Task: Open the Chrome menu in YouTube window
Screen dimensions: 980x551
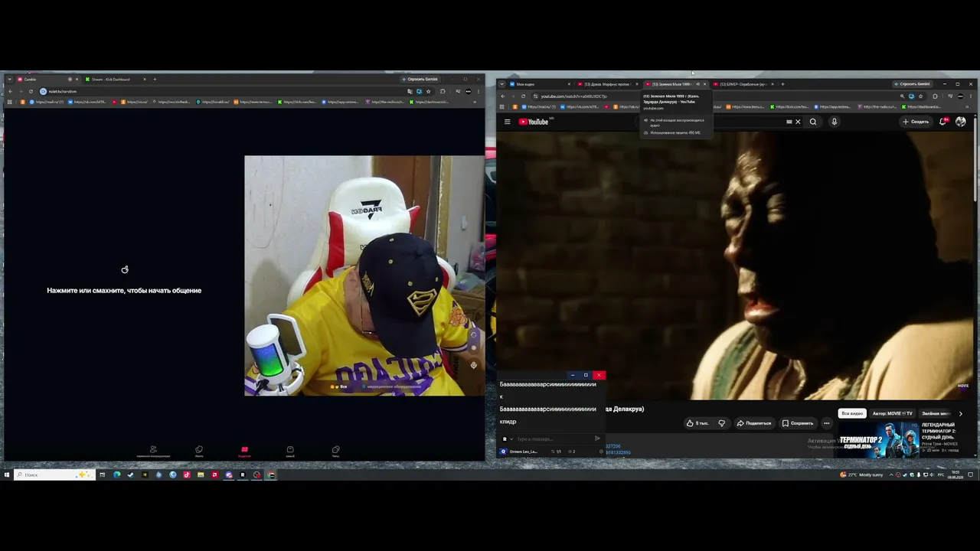Action: pos(970,96)
